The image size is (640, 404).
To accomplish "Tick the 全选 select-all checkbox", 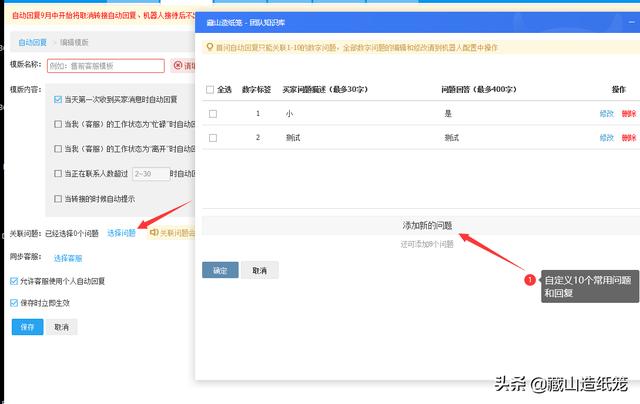I will click(x=210, y=89).
